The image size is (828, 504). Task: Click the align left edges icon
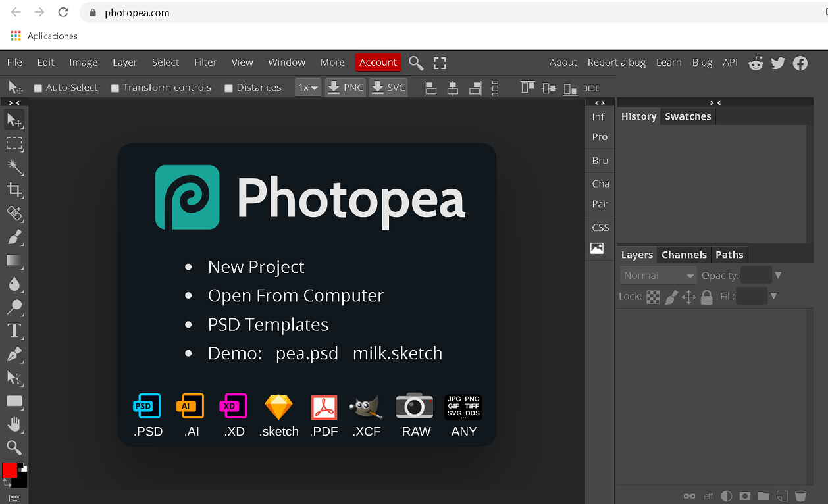(431, 88)
